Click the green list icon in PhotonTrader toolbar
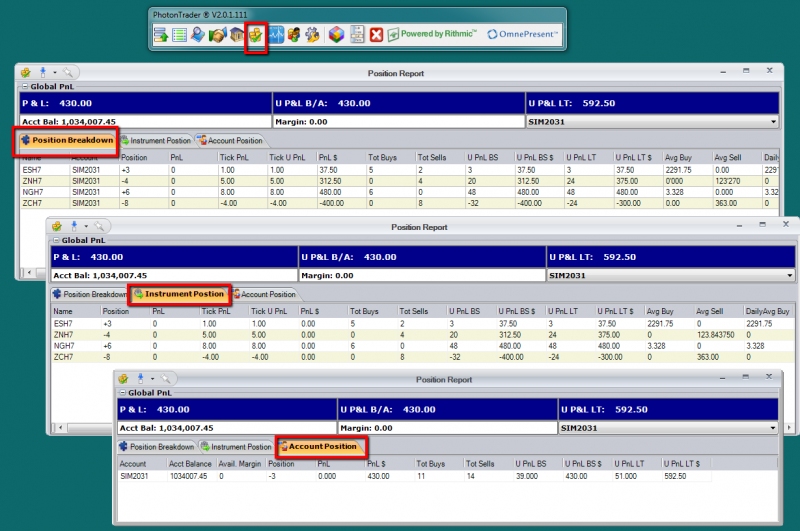The width and height of the screenshot is (800, 531). coord(180,35)
